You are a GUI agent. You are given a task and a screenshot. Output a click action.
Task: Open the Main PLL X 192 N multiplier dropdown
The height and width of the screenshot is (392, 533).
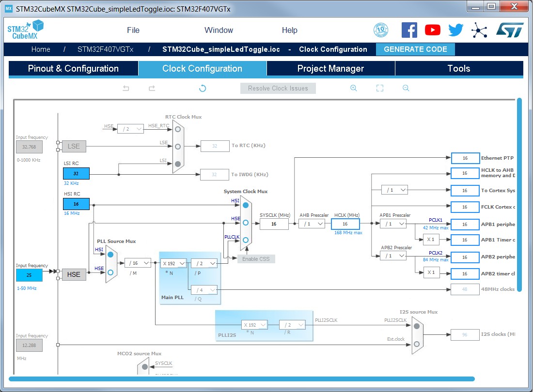pyautogui.click(x=173, y=263)
